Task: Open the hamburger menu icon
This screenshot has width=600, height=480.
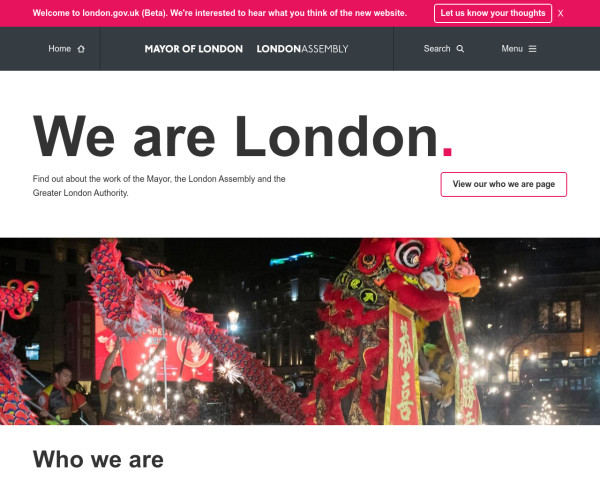Action: (x=532, y=49)
